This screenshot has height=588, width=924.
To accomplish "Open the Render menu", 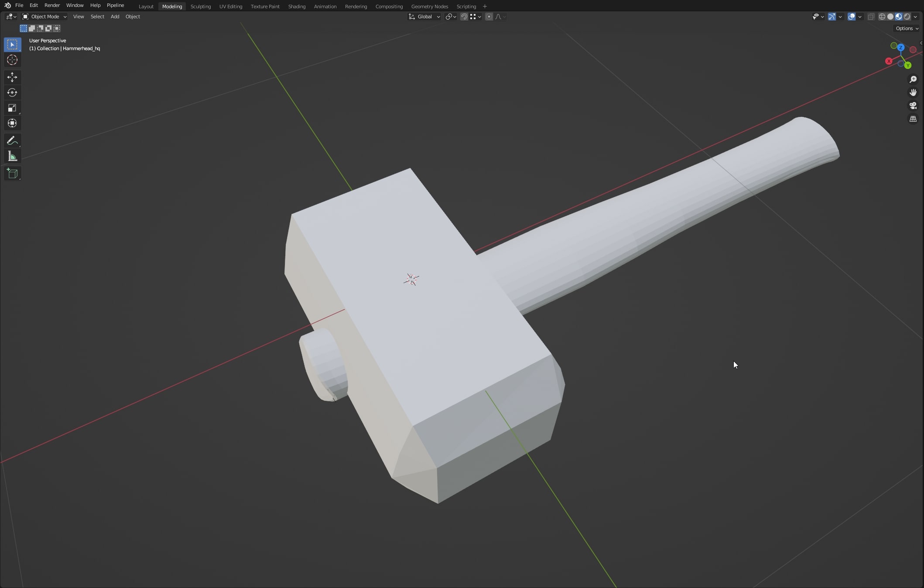I will coord(52,5).
